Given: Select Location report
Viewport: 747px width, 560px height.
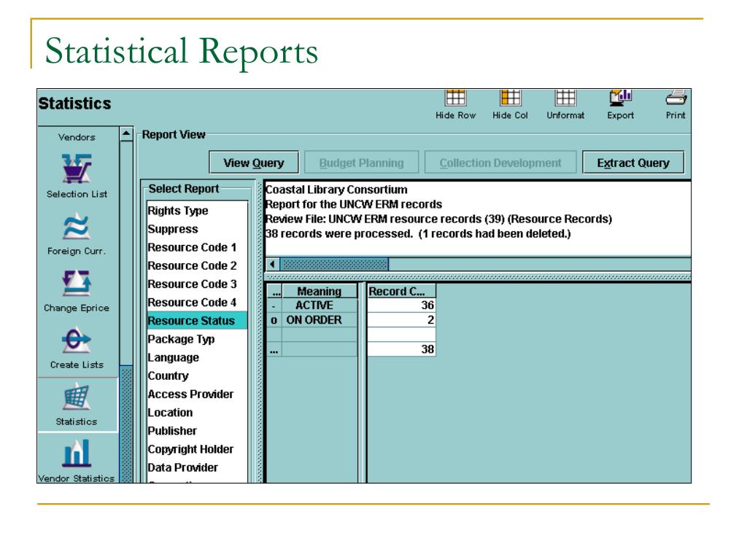Looking at the screenshot, I should coord(197,413).
